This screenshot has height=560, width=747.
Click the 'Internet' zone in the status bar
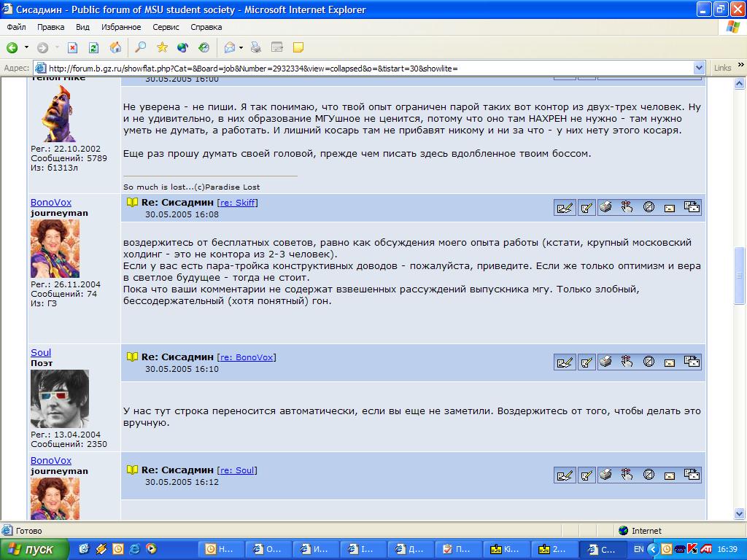click(x=646, y=531)
